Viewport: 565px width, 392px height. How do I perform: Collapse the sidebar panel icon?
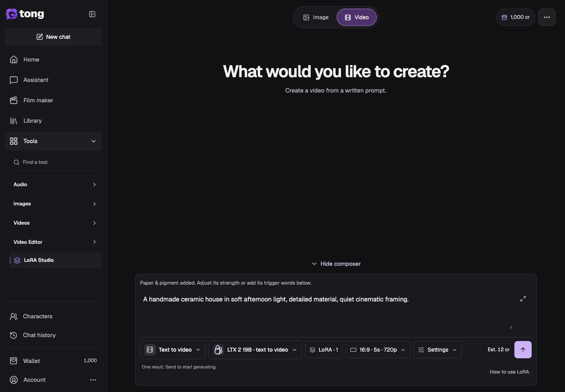92,14
